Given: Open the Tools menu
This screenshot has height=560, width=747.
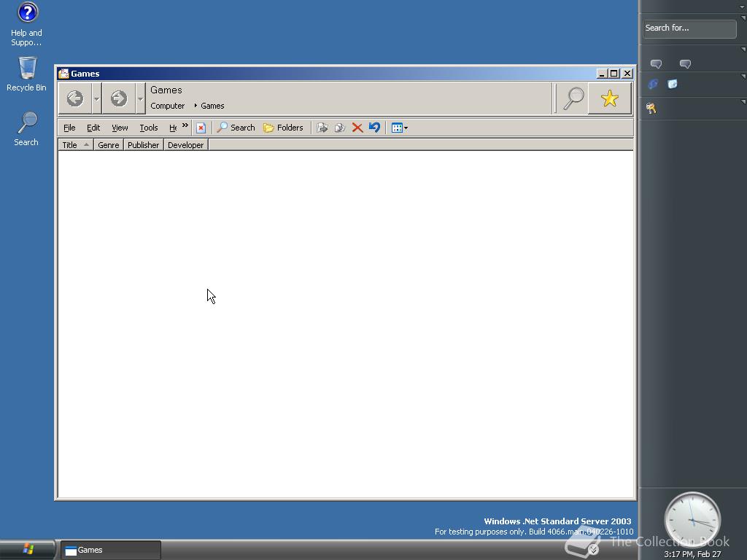Looking at the screenshot, I should coord(149,128).
